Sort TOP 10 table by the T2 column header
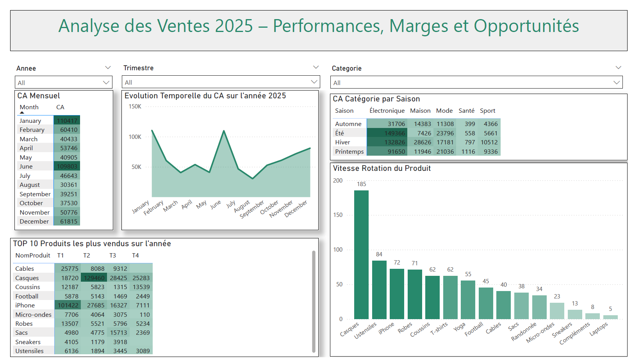 point(87,255)
